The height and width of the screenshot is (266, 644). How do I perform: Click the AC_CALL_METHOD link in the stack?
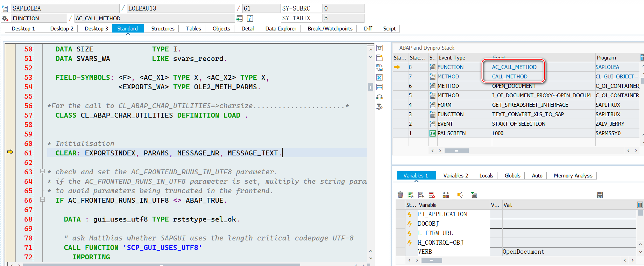pos(514,67)
